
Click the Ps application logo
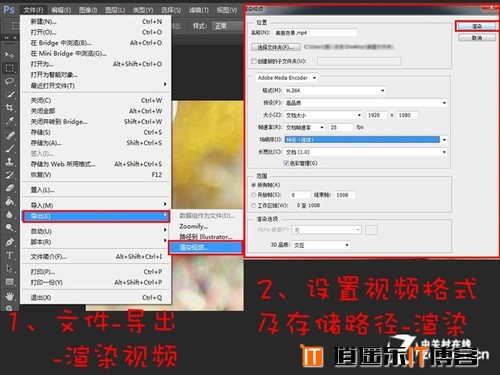(x=9, y=9)
